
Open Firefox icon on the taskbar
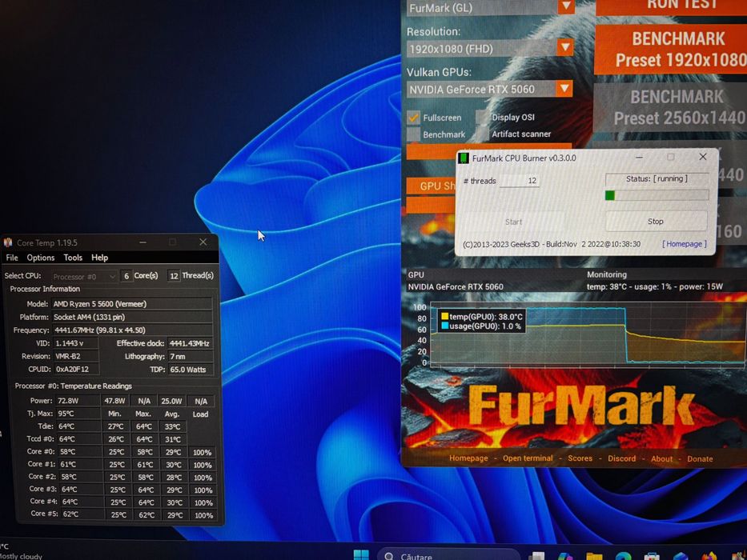709,556
